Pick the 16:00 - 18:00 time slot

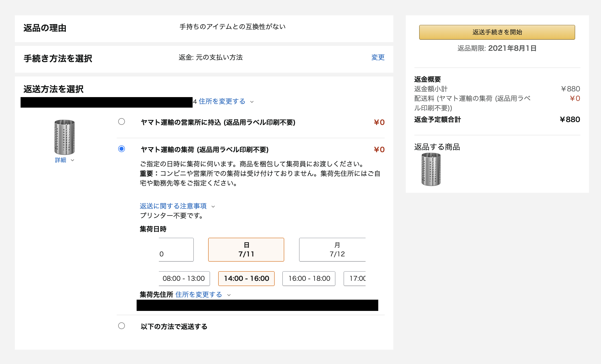pos(309,278)
